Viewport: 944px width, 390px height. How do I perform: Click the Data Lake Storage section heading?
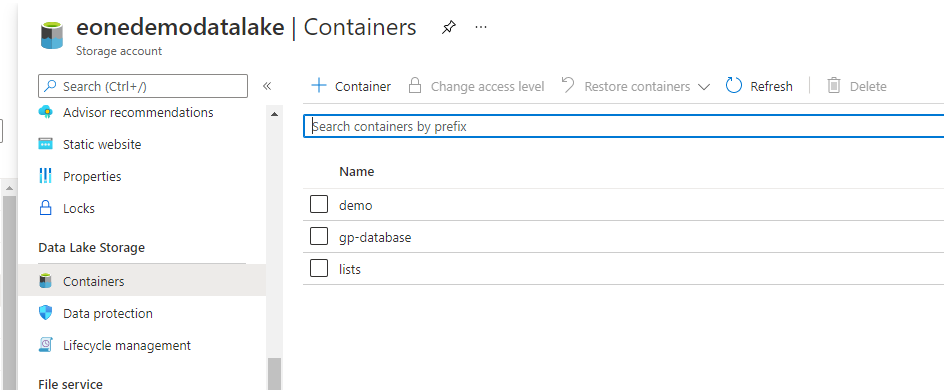point(92,248)
